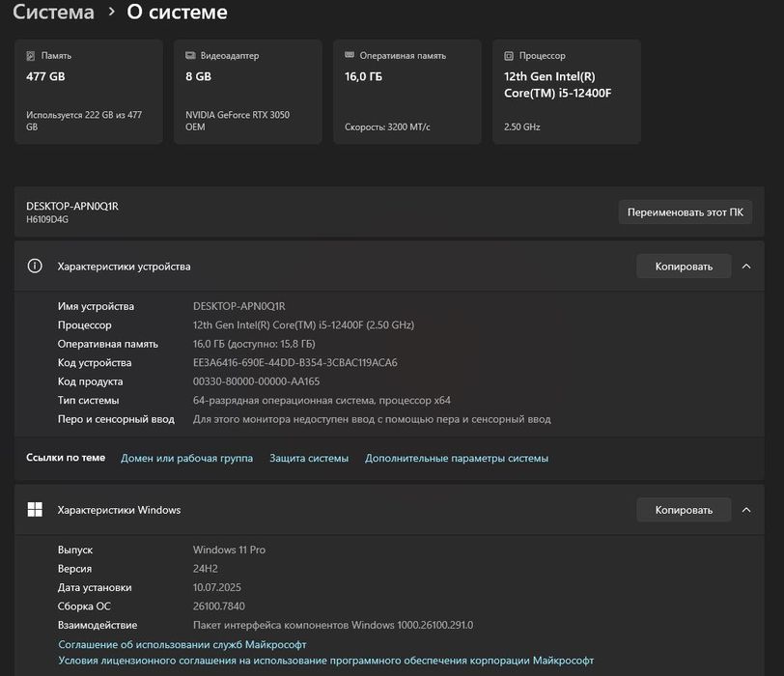Click Переименовать этот ПК button
This screenshot has height=676, width=784.
(685, 212)
